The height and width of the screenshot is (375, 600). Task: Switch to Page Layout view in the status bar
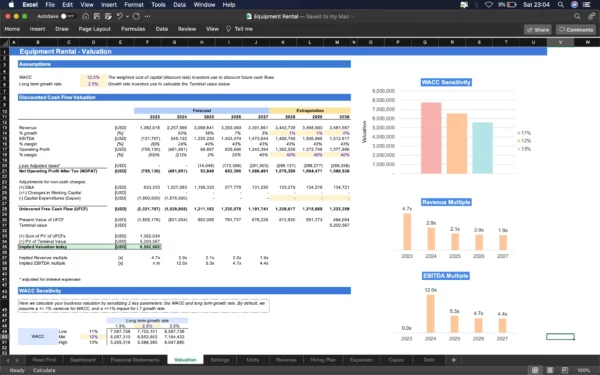550,370
